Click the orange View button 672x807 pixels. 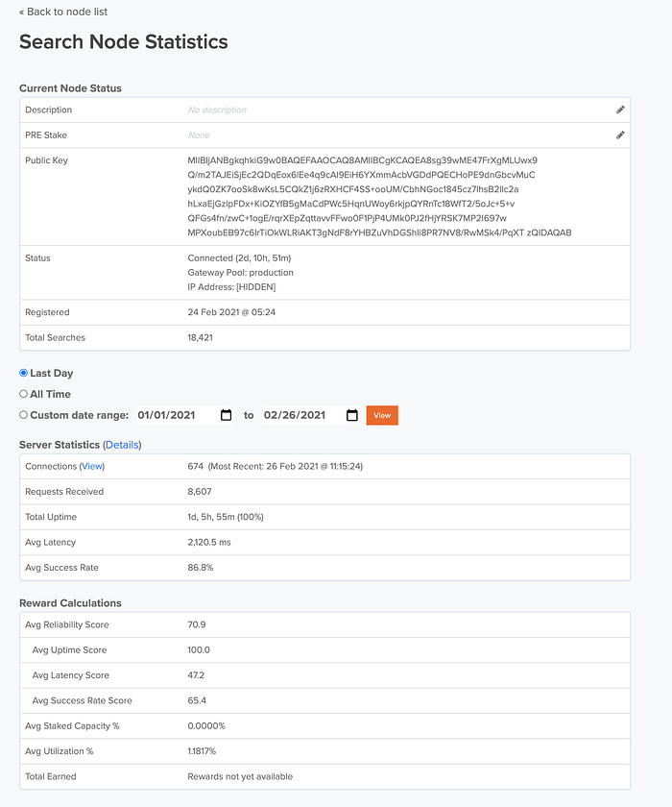[382, 415]
